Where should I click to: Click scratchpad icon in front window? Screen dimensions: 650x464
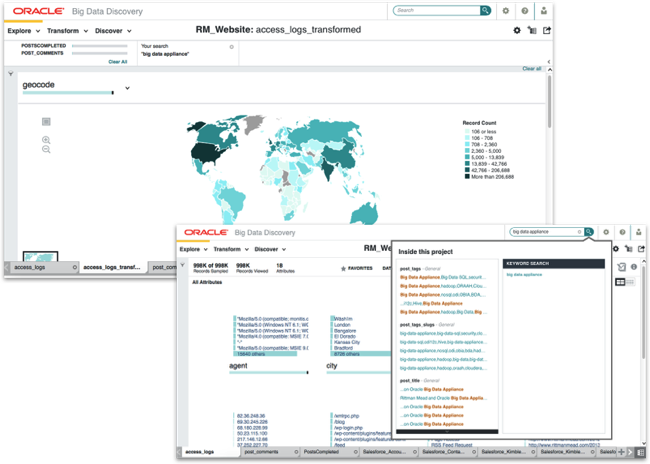click(x=621, y=267)
